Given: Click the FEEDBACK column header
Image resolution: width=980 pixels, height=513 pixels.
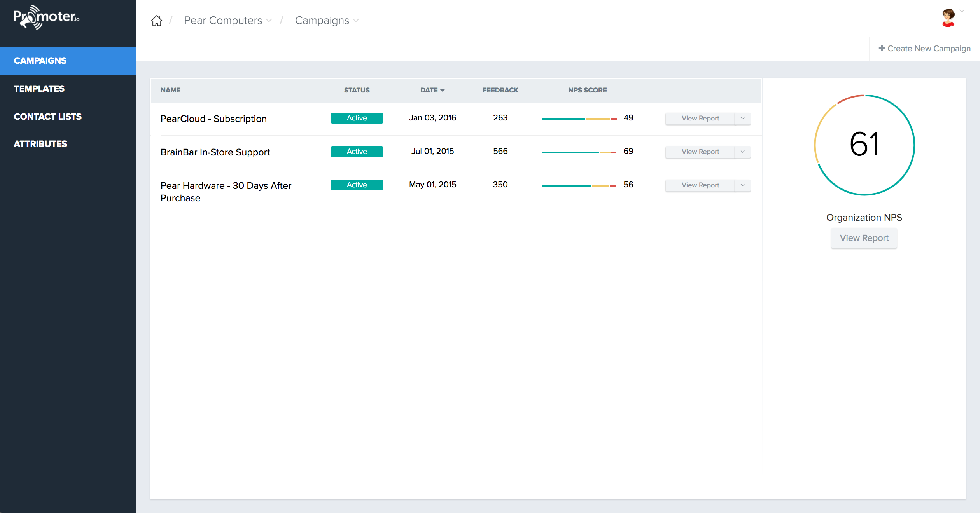Looking at the screenshot, I should click(x=500, y=90).
